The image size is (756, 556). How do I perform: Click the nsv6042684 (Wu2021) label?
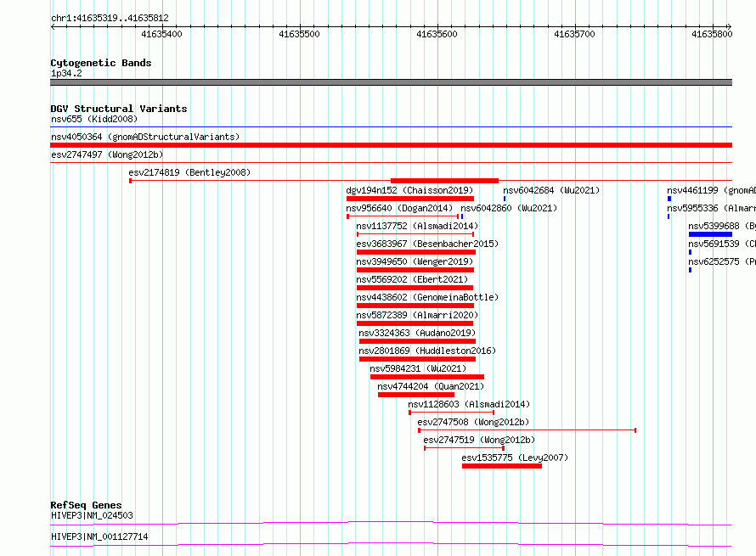coord(551,190)
